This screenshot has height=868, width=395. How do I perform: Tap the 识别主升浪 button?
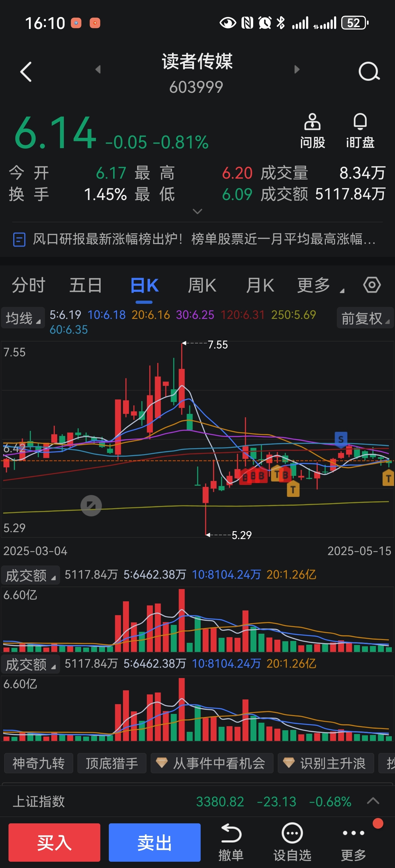coord(326,763)
